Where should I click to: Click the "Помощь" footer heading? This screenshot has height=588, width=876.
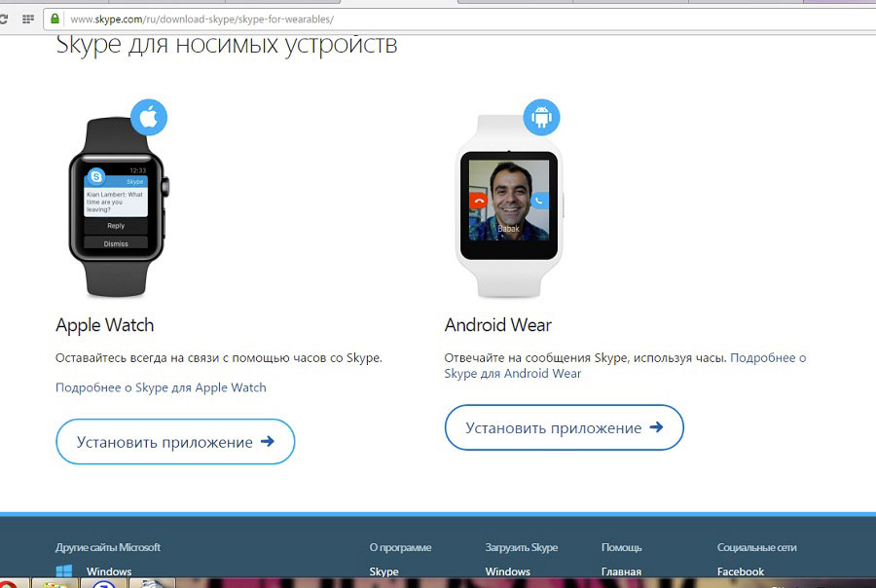pos(621,547)
